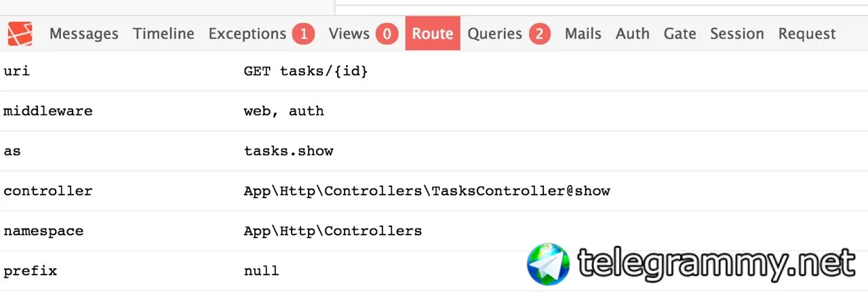Image resolution: width=868 pixels, height=305 pixels.
Task: Click the tasks.show route name value
Action: 289,151
